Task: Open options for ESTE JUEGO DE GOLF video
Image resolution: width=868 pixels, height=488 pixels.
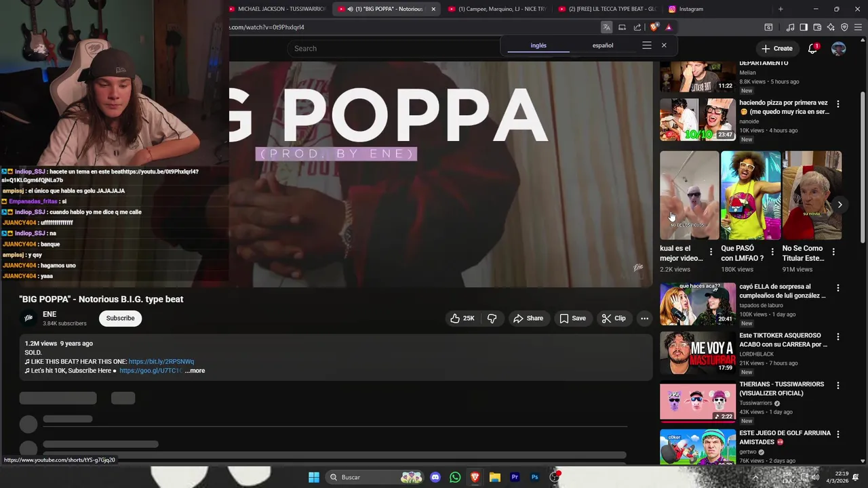Action: [838, 434]
